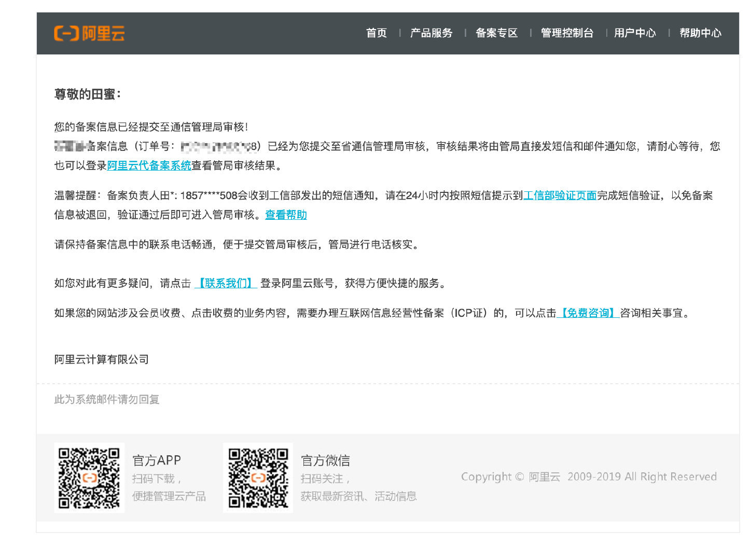Open 管理控制台 from the top menu
This screenshot has height=560, width=750.
point(567,33)
